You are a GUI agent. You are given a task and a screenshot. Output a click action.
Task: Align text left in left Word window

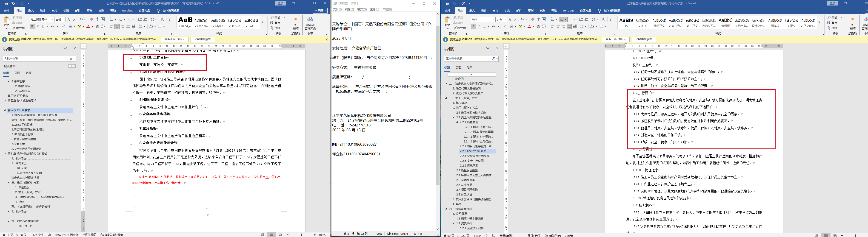click(111, 26)
